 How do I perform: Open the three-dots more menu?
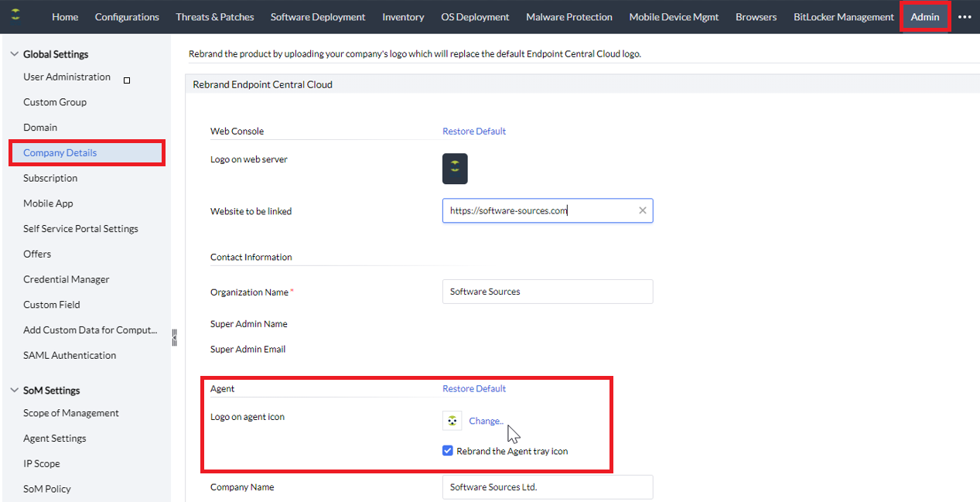click(965, 17)
